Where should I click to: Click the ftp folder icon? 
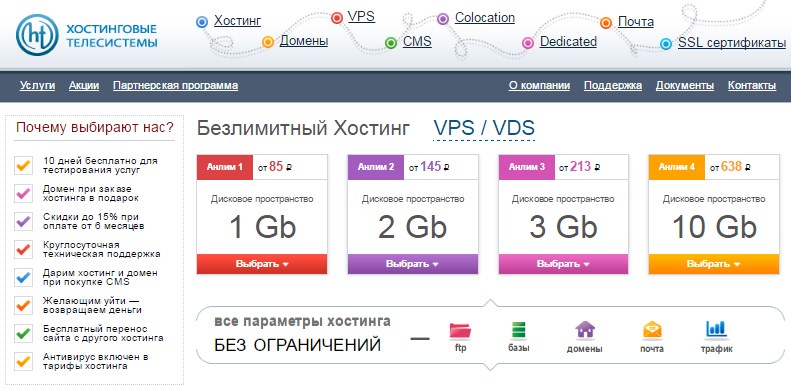tap(460, 330)
